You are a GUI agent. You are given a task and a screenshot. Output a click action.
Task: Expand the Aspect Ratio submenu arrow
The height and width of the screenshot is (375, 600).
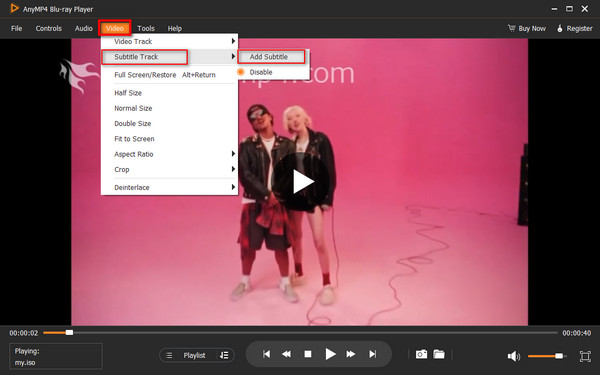pos(233,154)
